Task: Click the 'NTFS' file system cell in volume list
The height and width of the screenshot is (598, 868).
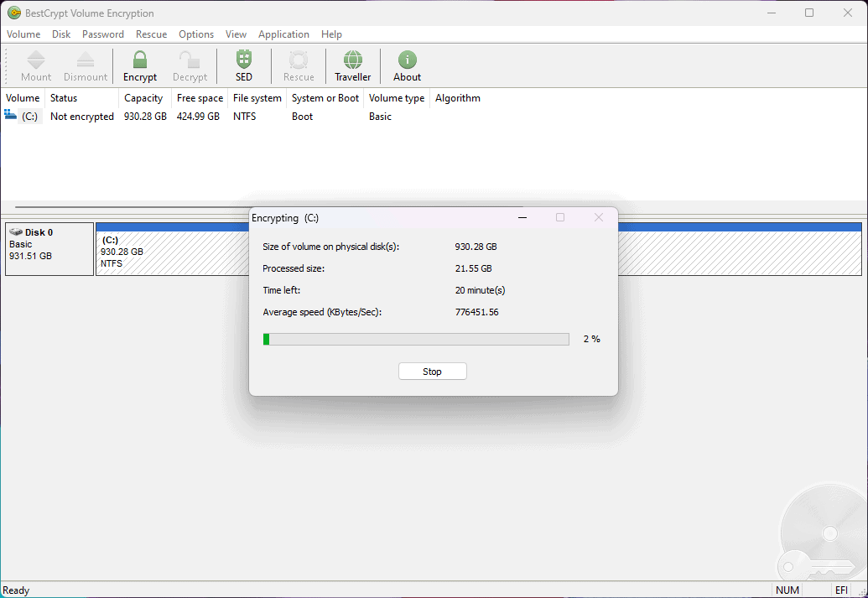Action: pyautogui.click(x=245, y=117)
